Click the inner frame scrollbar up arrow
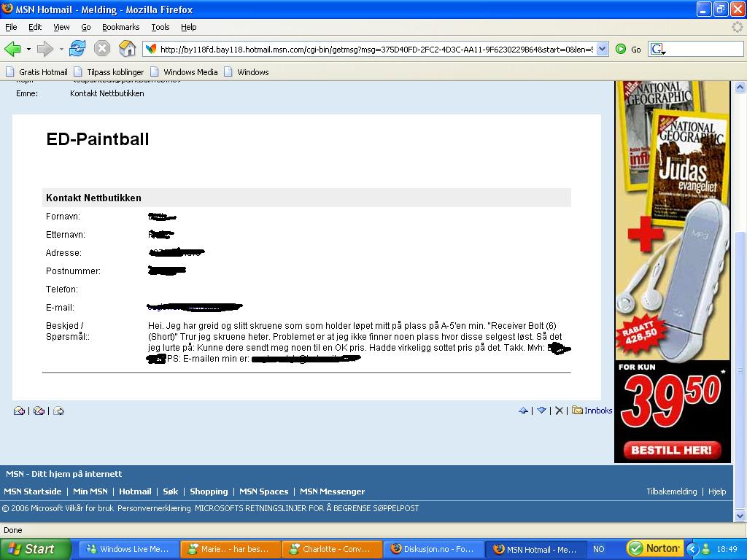747x560 pixels. pos(740,87)
